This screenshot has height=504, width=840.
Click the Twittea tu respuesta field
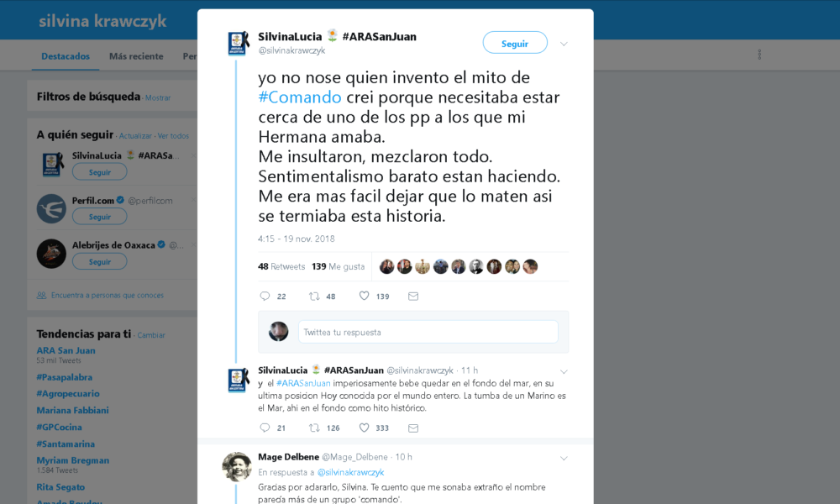click(428, 332)
